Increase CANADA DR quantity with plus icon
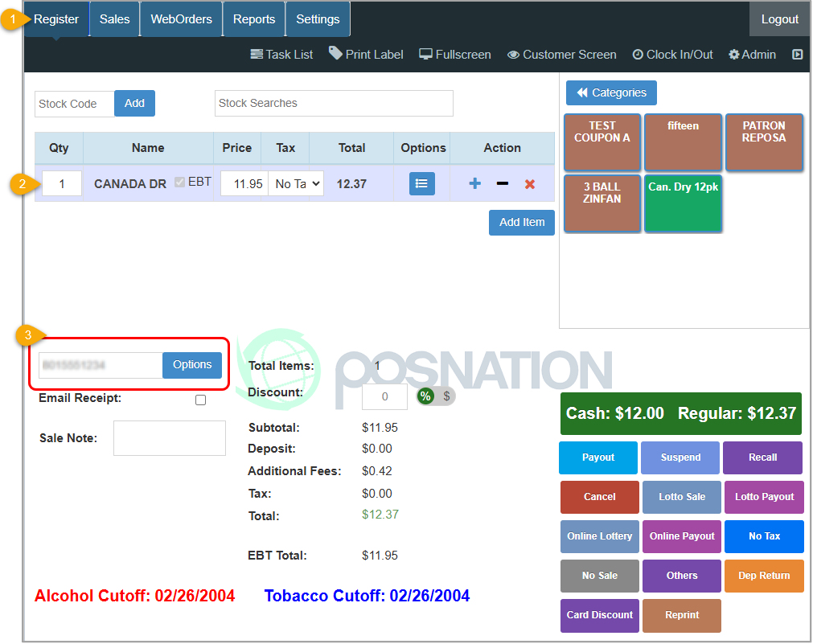Viewport: 813px width, 644px height. click(474, 183)
